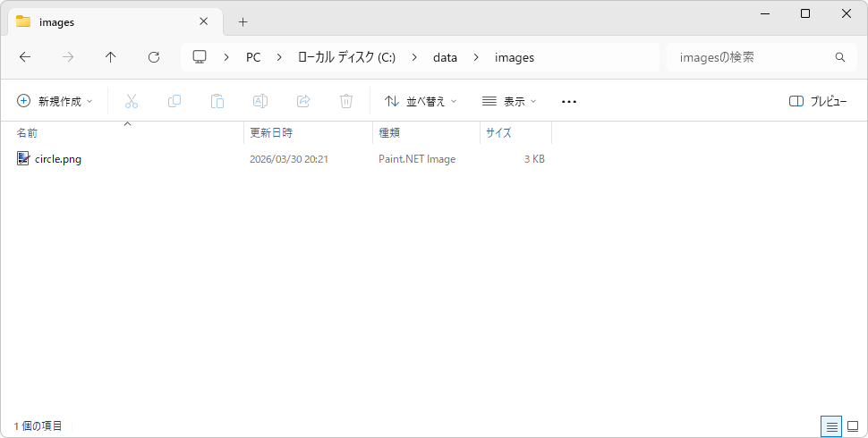Click the Paste clipboard icon
This screenshot has width=868, height=438.
217,101
